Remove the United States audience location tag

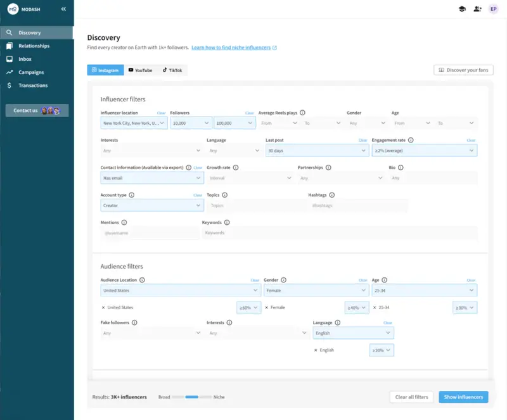[103, 307]
